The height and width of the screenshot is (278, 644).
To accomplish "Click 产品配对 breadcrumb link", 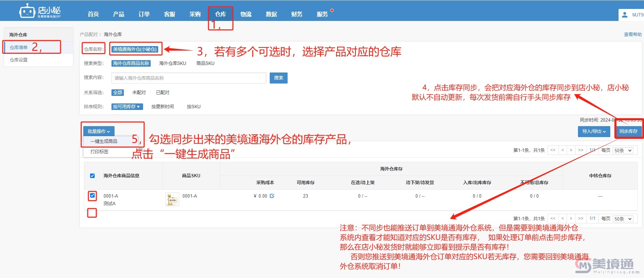I will pos(89,34).
